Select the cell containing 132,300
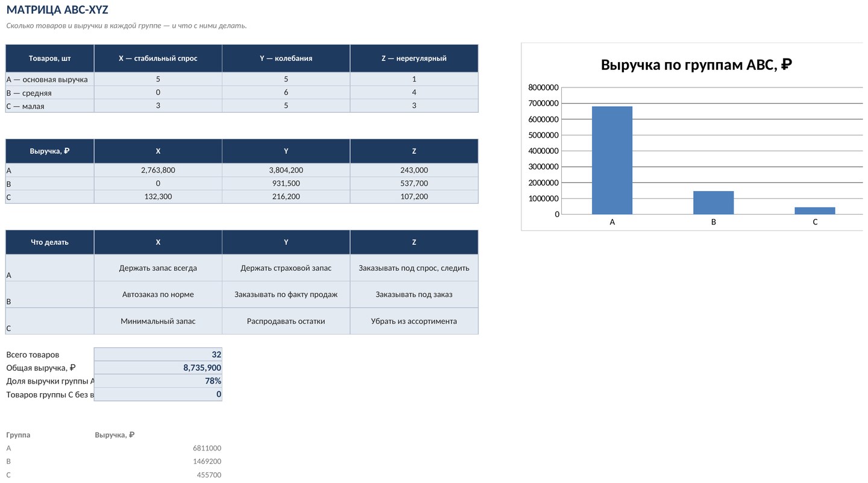This screenshot has height=483, width=868. 158,197
